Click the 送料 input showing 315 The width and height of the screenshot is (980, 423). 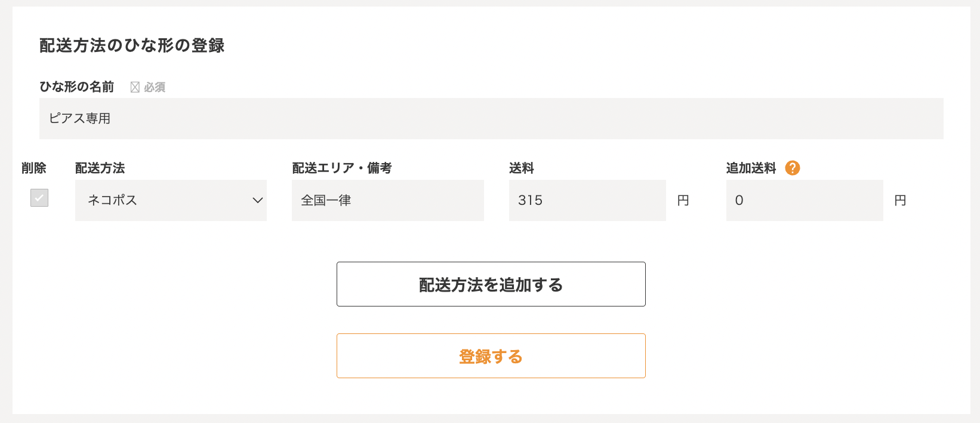(587, 200)
